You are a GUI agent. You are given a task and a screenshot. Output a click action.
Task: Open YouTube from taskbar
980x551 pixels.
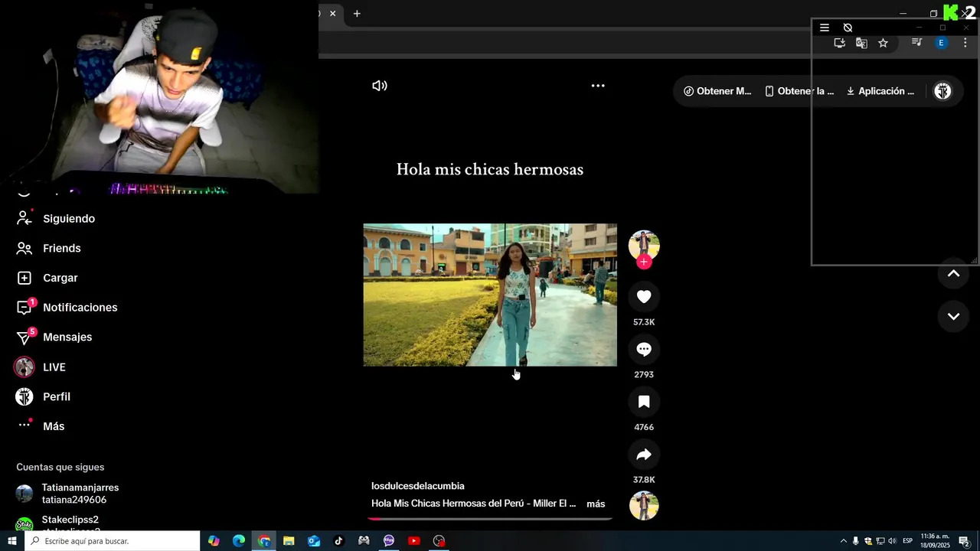coord(414,541)
